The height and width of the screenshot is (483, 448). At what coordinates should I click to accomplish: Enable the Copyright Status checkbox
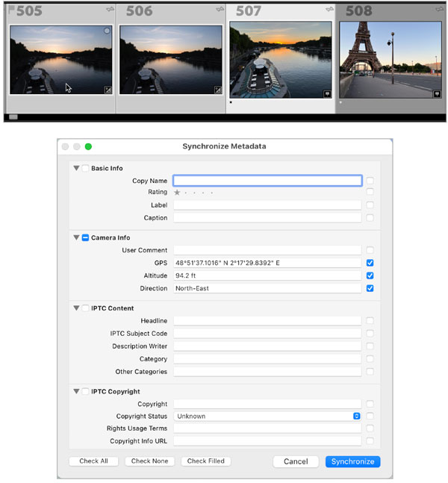click(x=370, y=416)
